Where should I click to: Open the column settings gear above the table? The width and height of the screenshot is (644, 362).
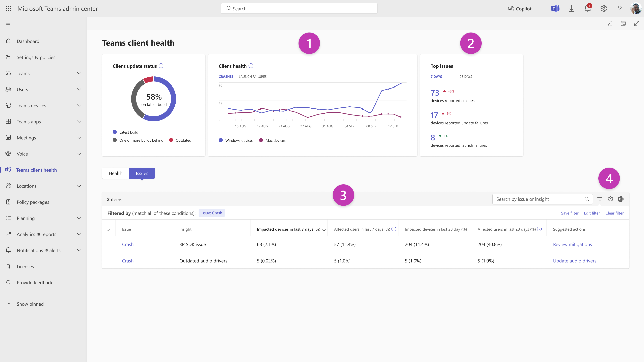click(x=610, y=199)
